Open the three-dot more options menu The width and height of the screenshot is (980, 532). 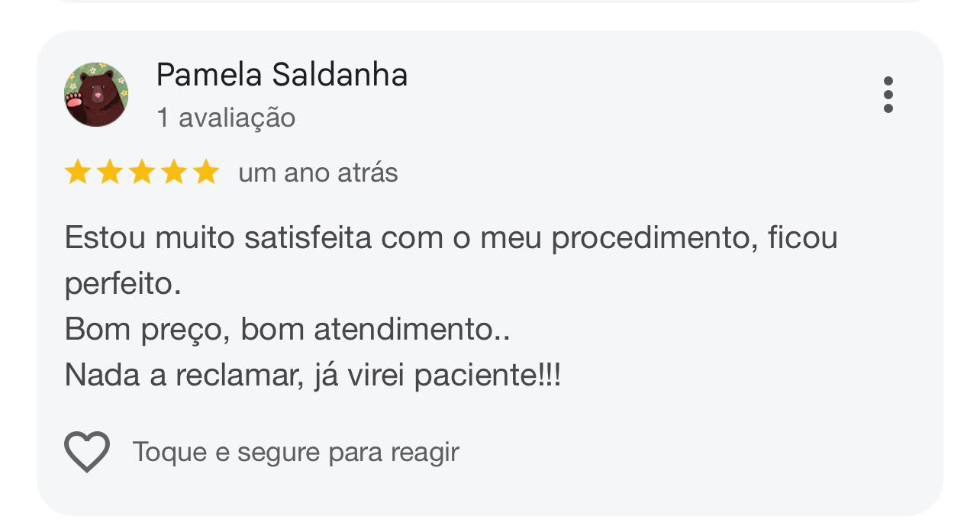click(888, 95)
